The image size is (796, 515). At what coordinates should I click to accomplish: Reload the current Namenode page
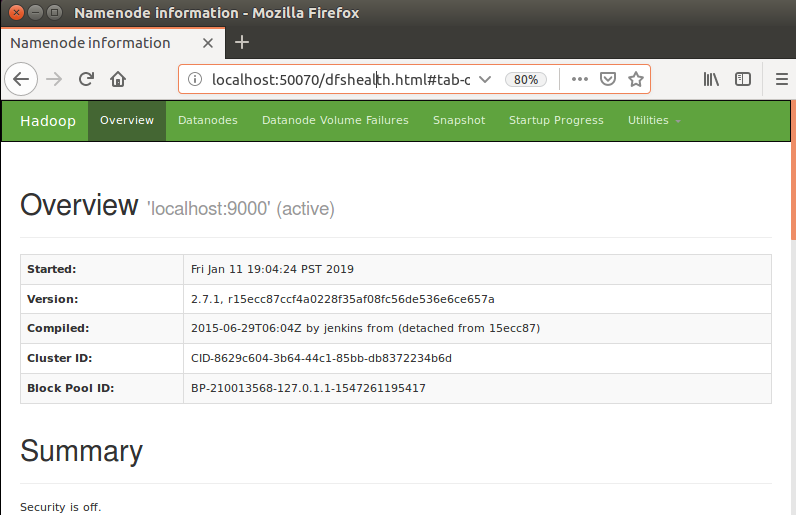tap(86, 79)
